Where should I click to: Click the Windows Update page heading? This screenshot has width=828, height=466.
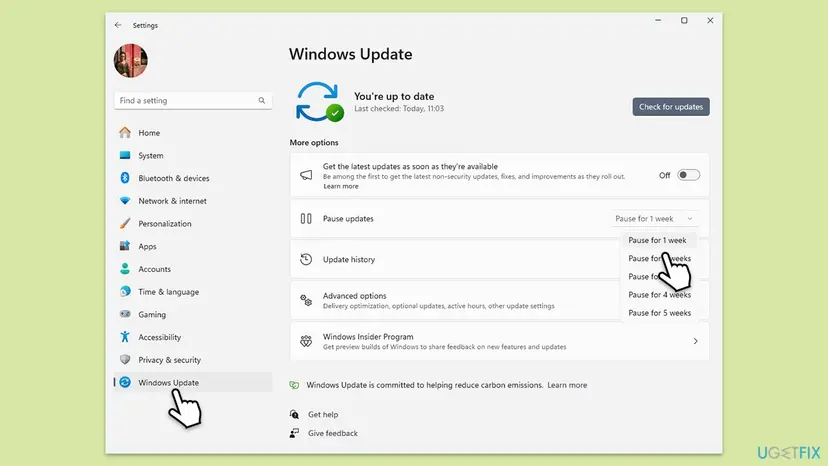(351, 54)
